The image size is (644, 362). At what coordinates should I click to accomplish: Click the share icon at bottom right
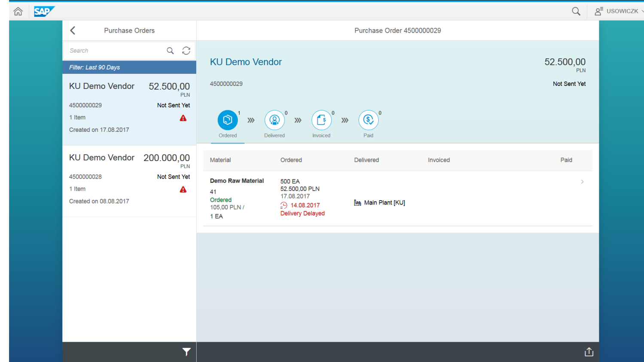589,352
